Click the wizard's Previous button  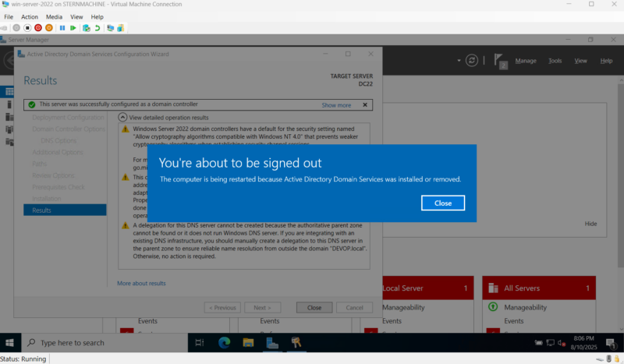point(222,308)
